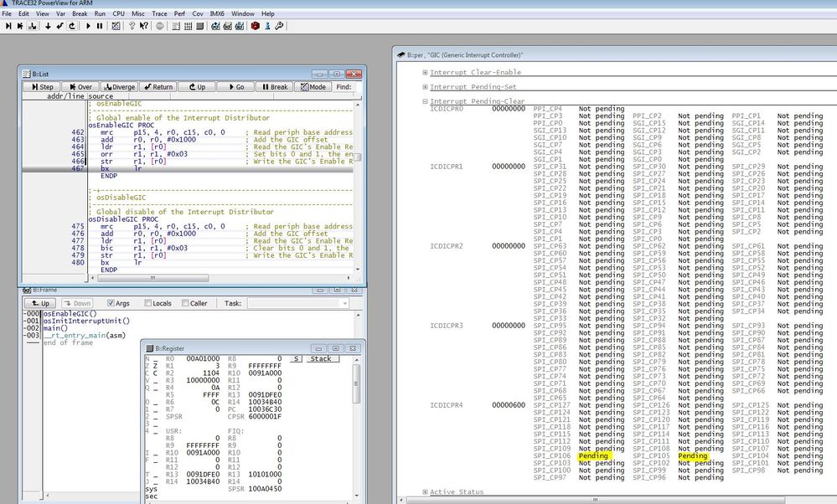
Task: Uncheck the Args checkbox in Frame window
Action: [x=111, y=303]
